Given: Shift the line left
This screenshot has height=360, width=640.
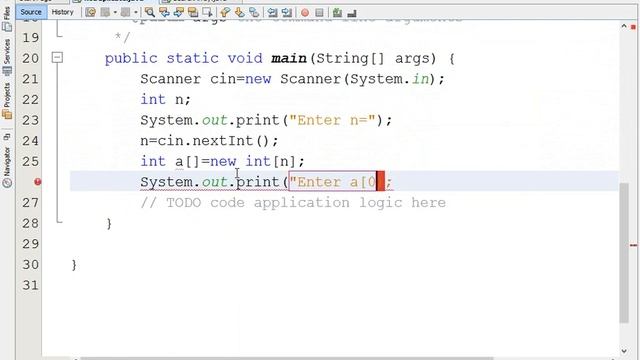Looking at the screenshot, I should (272, 13).
